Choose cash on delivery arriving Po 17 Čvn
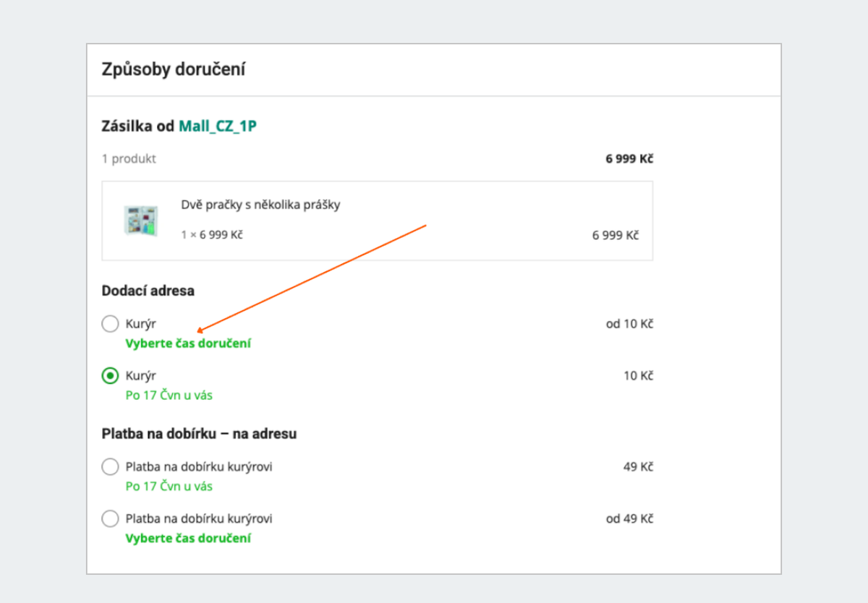This screenshot has height=603, width=868. [110, 467]
